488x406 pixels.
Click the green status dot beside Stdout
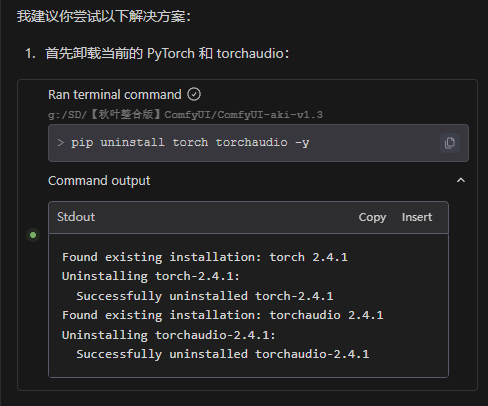tap(33, 235)
